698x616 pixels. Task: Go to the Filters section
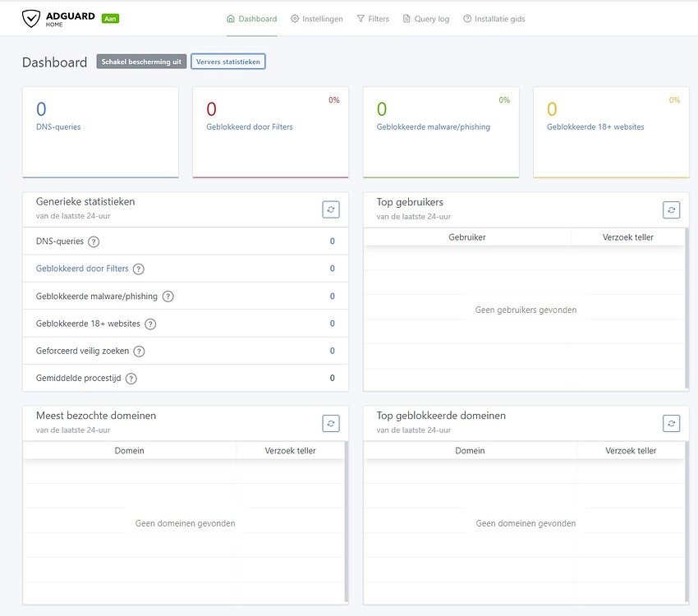pos(373,18)
